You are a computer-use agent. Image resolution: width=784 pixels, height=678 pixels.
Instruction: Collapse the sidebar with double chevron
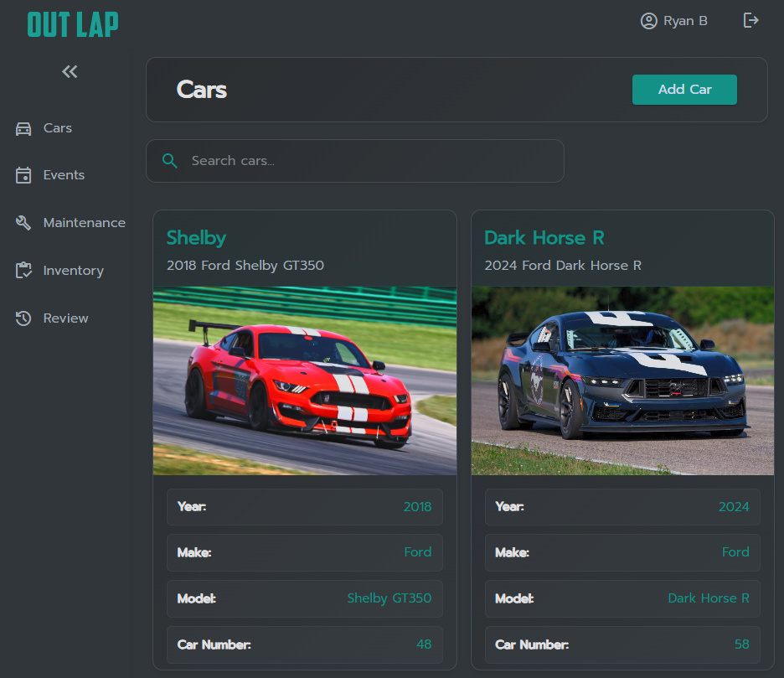[70, 72]
